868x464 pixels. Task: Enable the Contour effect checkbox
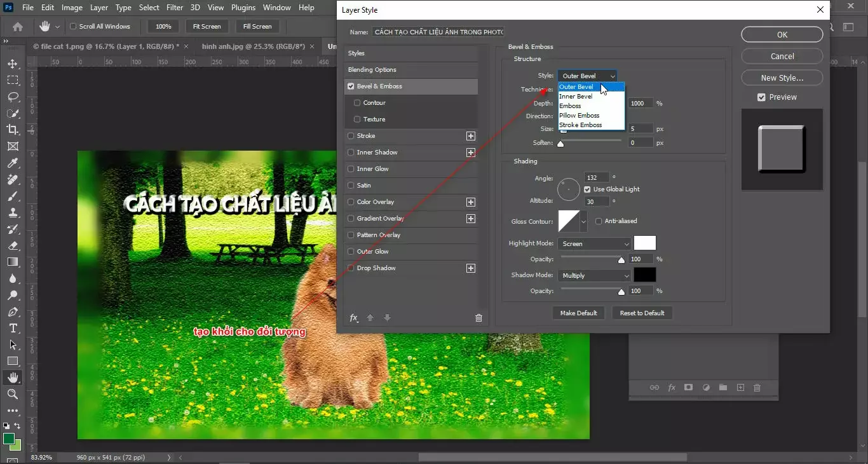tap(358, 102)
